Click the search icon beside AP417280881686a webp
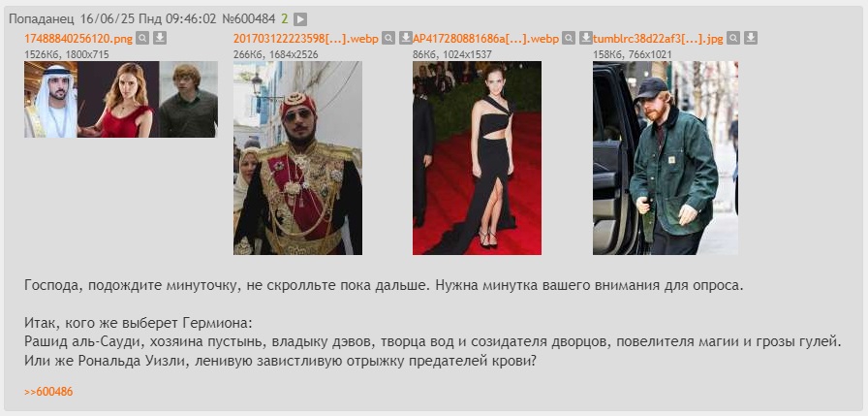The height and width of the screenshot is (416, 868). 569,38
